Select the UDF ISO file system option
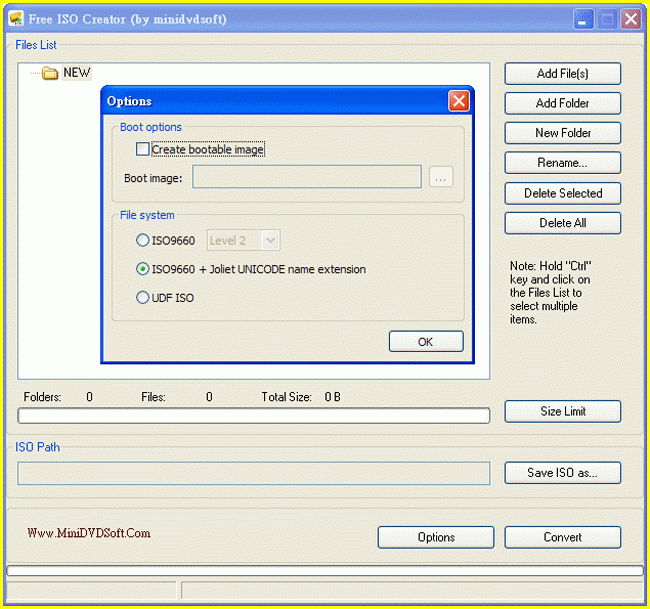The width and height of the screenshot is (650, 609). tap(143, 298)
